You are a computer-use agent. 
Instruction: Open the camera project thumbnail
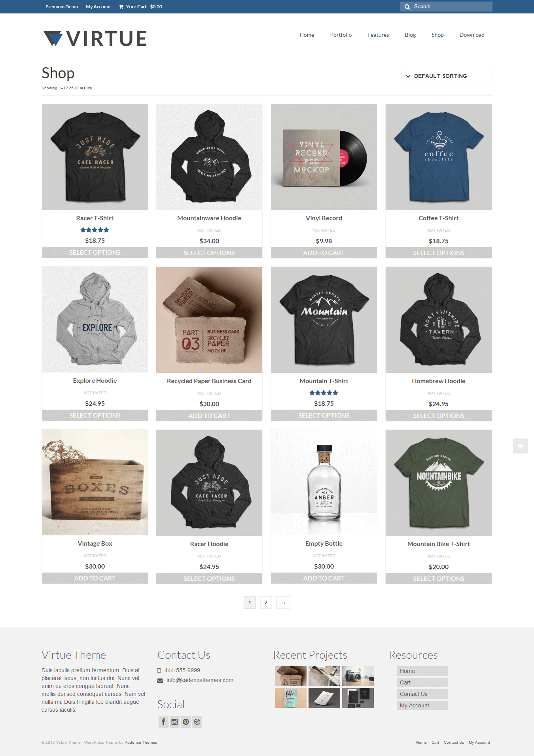358,676
